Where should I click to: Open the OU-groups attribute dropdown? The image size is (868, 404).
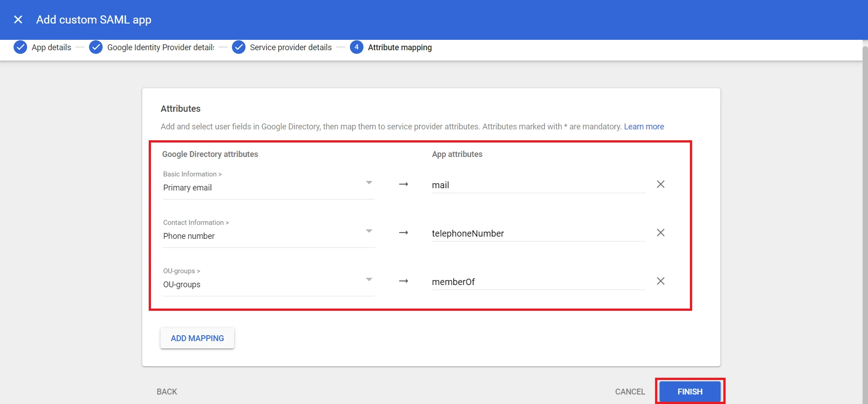click(369, 280)
